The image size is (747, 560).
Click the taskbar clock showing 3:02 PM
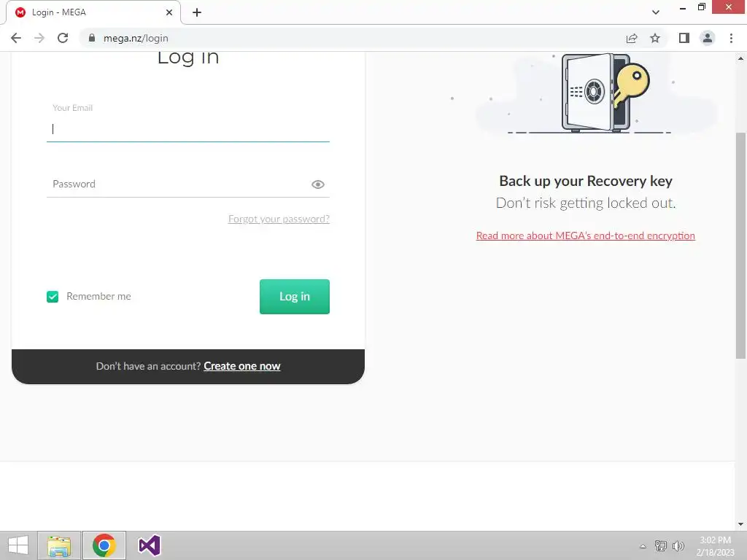715,546
